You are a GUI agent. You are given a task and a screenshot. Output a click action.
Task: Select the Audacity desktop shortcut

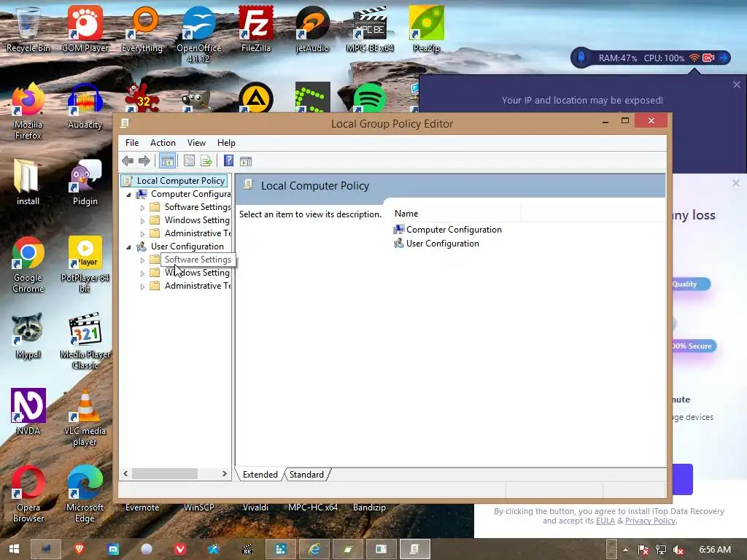(x=85, y=106)
